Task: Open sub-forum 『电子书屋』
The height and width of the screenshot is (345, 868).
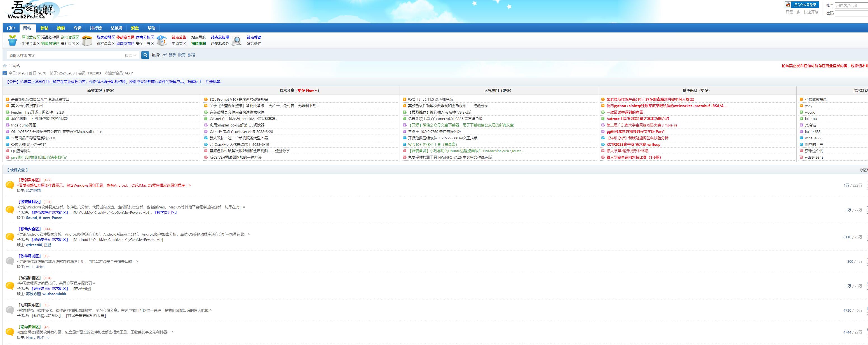Action: pos(82,289)
